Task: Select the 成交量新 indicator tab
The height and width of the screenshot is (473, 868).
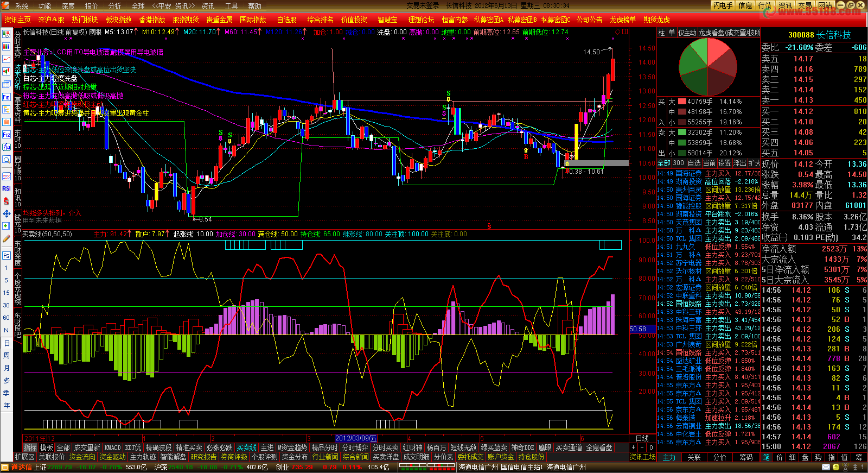Action: tap(87, 447)
